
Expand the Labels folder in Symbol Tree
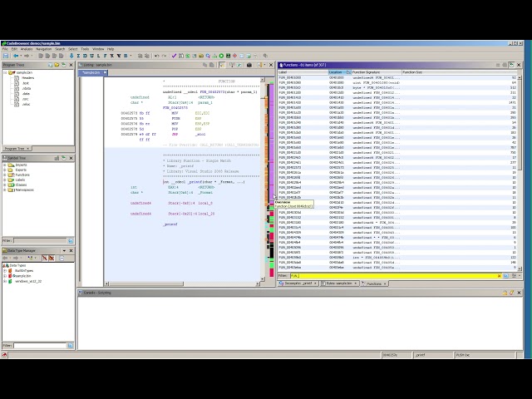click(x=5, y=180)
